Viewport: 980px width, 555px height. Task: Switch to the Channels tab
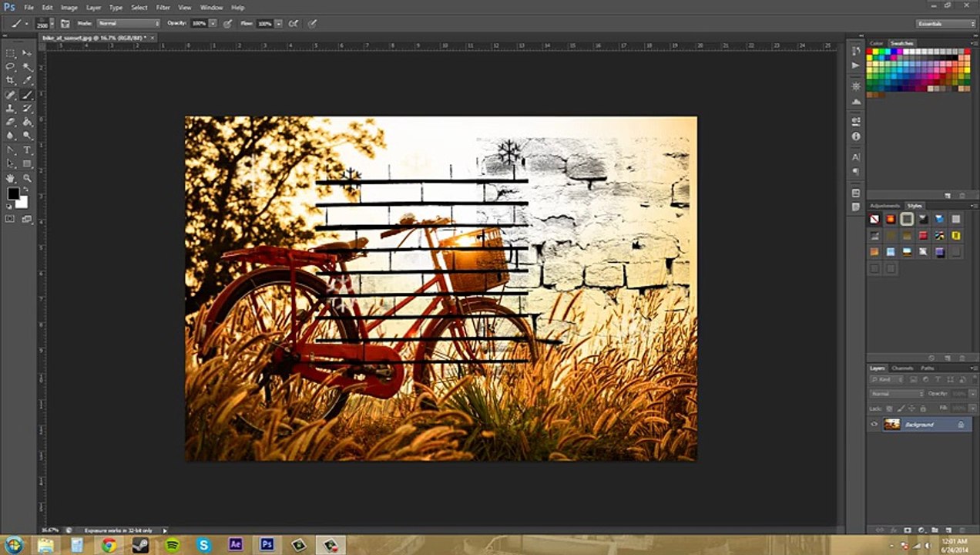pyautogui.click(x=901, y=368)
